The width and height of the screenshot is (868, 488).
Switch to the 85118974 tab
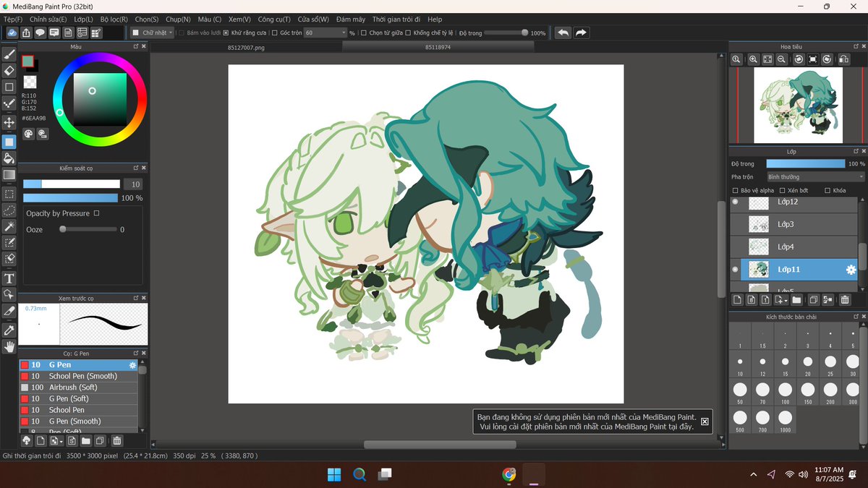point(438,47)
